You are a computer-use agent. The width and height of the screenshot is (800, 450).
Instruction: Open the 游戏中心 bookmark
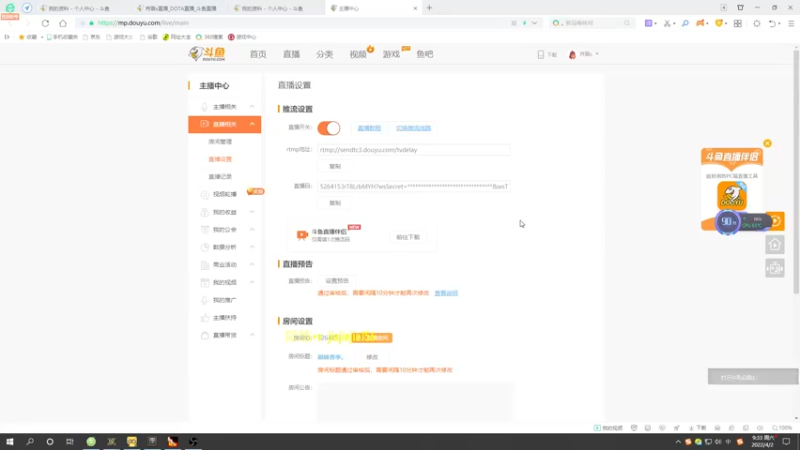click(242, 37)
